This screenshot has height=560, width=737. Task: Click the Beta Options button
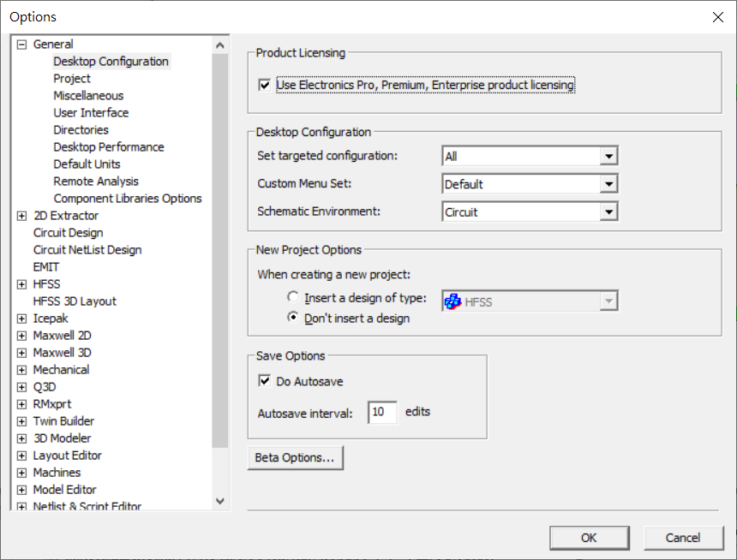[x=295, y=457]
